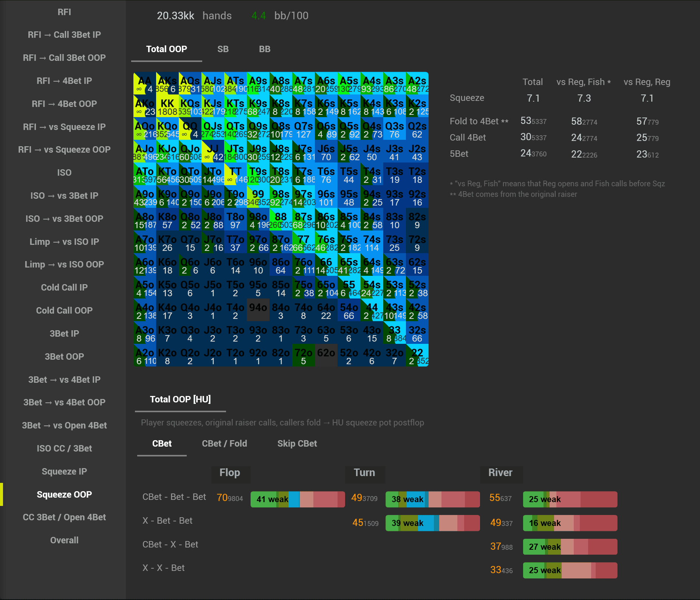700x600 pixels.
Task: Click the 94o grayed hand cell
Action: click(x=258, y=310)
